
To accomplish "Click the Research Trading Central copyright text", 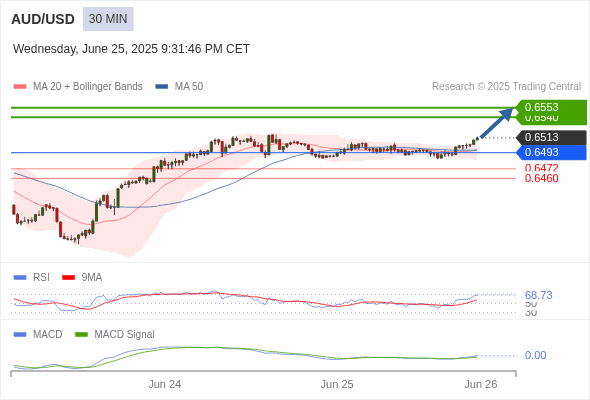I will pos(506,87).
